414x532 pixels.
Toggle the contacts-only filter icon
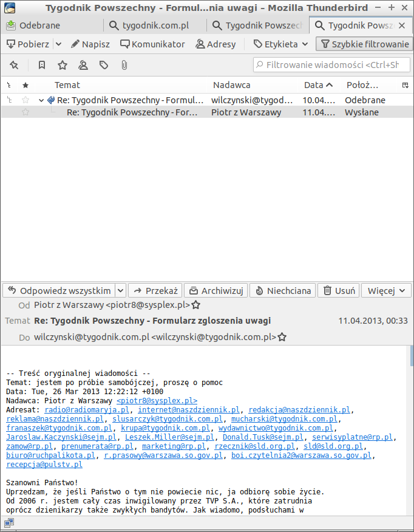[x=83, y=65]
